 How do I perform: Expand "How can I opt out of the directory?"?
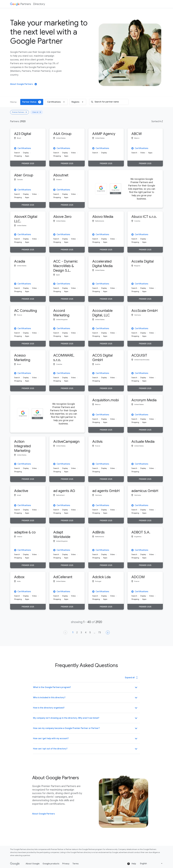click(x=86, y=749)
